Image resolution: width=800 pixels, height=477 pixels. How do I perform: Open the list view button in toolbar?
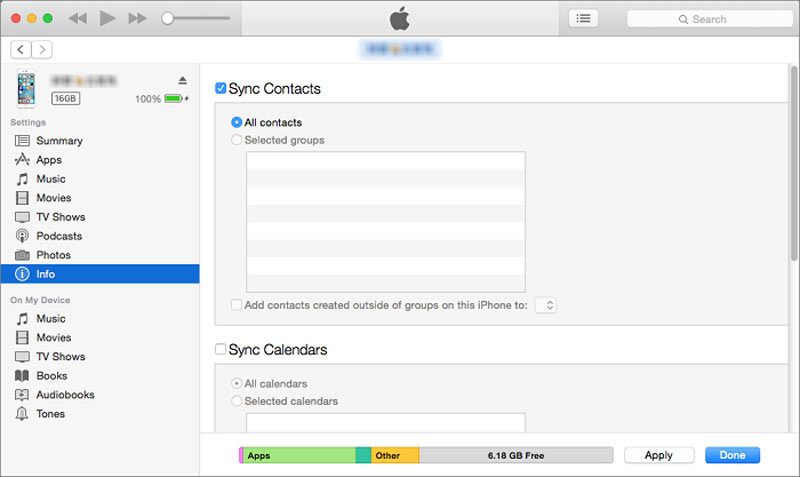[x=583, y=19]
